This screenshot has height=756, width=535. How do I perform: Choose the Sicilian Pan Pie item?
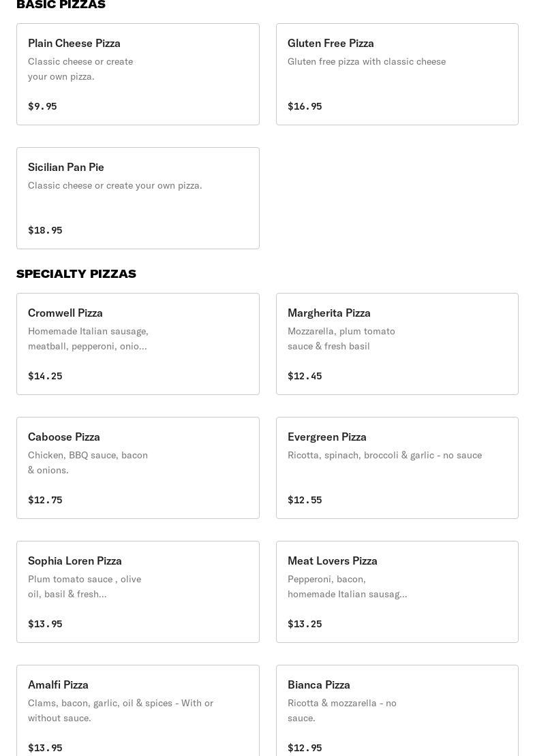click(138, 198)
